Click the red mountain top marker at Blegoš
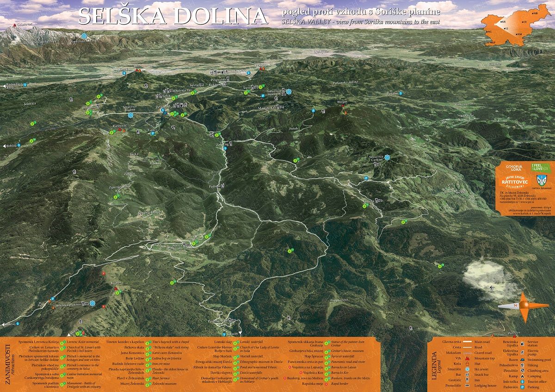The height and width of the screenshot is (392, 555). tap(343, 105)
